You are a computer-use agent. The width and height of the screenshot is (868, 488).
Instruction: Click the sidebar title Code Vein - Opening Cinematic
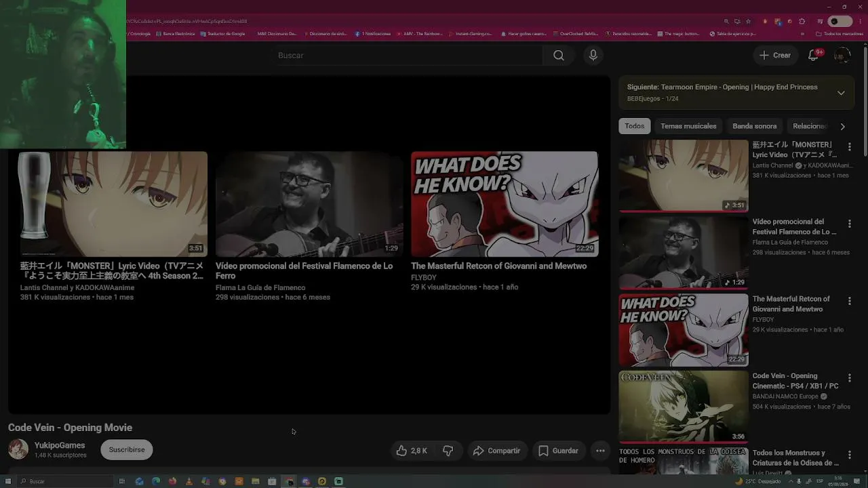point(795,381)
